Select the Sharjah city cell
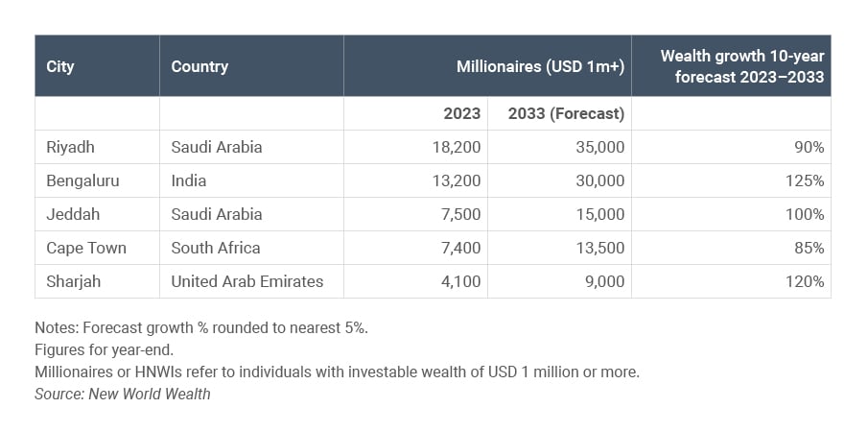 (73, 281)
